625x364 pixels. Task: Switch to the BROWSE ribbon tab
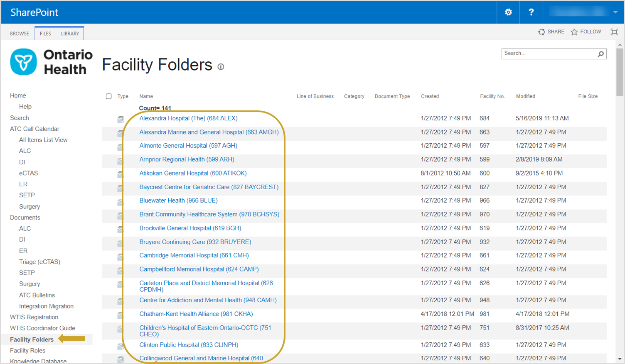pyautogui.click(x=20, y=34)
